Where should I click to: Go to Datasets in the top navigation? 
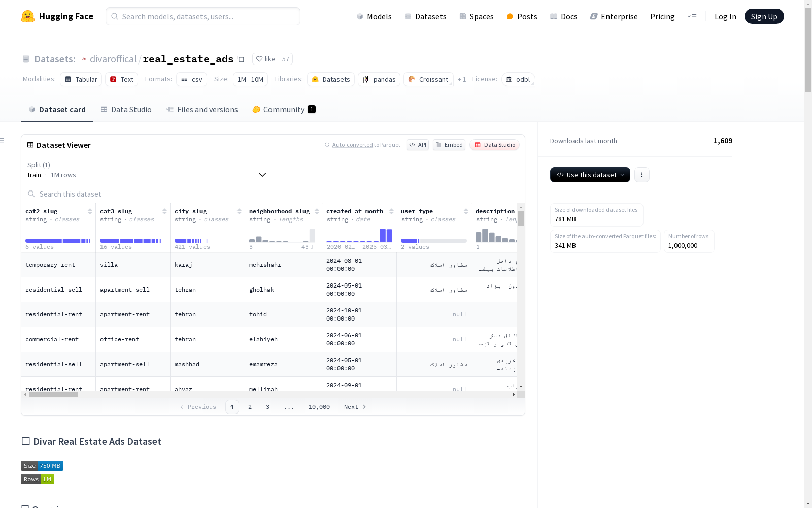(x=425, y=17)
